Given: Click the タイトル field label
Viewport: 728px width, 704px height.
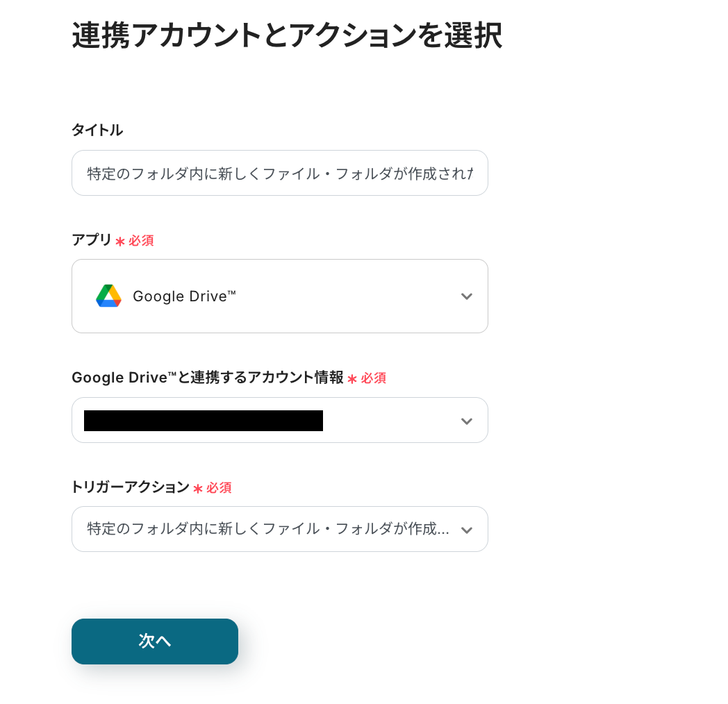Looking at the screenshot, I should tap(97, 130).
